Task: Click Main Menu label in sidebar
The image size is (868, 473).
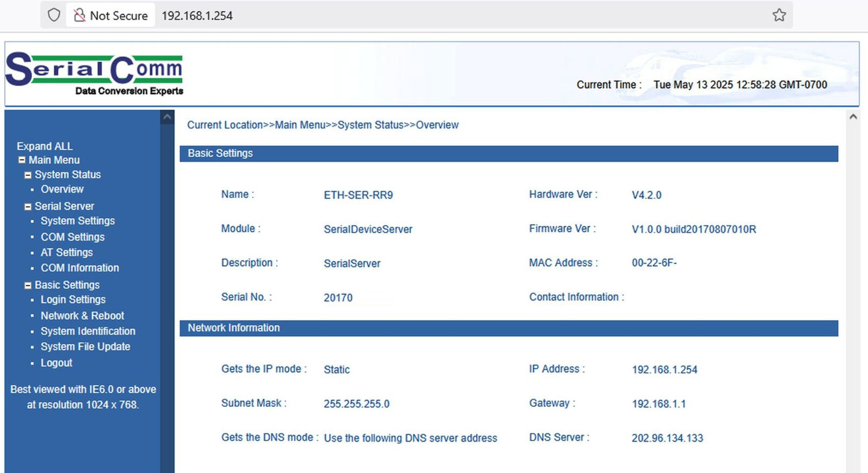Action: click(54, 160)
